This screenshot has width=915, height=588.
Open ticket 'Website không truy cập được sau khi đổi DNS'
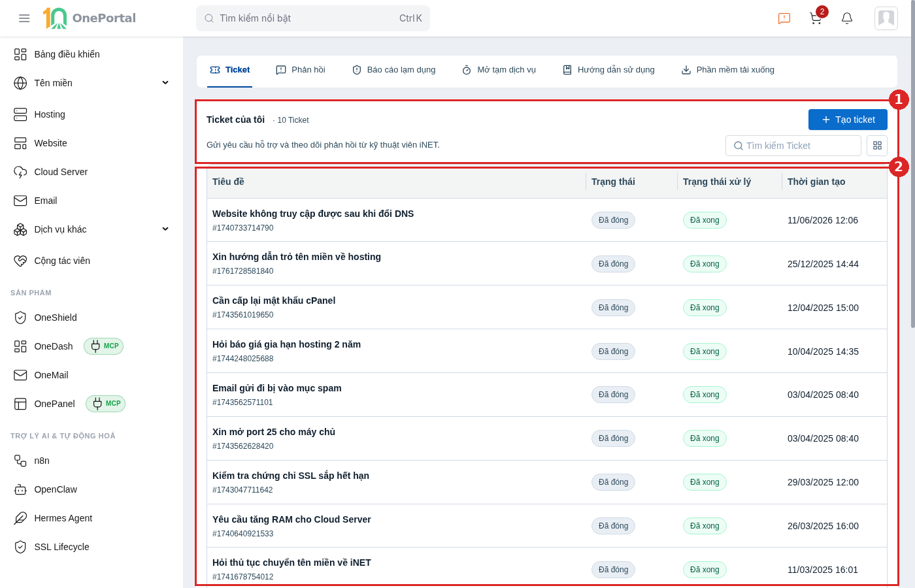click(x=313, y=214)
